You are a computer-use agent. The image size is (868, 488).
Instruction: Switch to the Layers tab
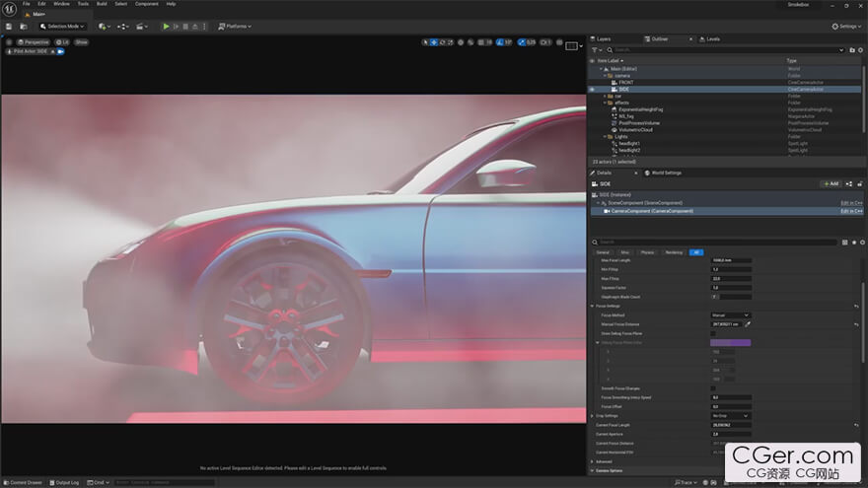coord(601,39)
